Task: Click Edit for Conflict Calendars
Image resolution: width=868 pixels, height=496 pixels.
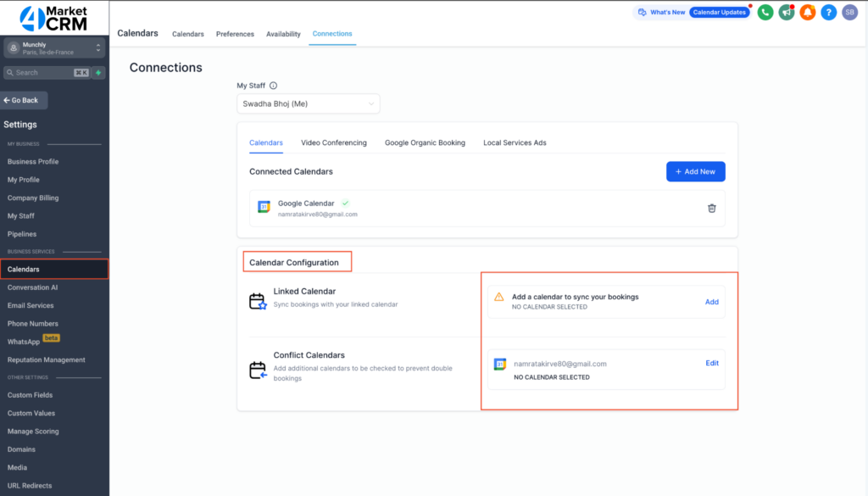Action: (712, 364)
